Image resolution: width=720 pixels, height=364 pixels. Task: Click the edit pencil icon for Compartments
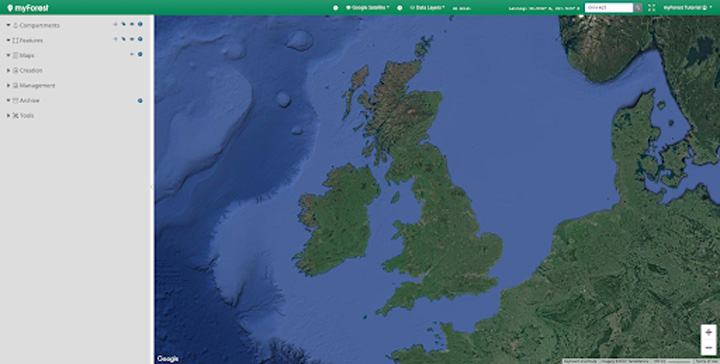124,24
